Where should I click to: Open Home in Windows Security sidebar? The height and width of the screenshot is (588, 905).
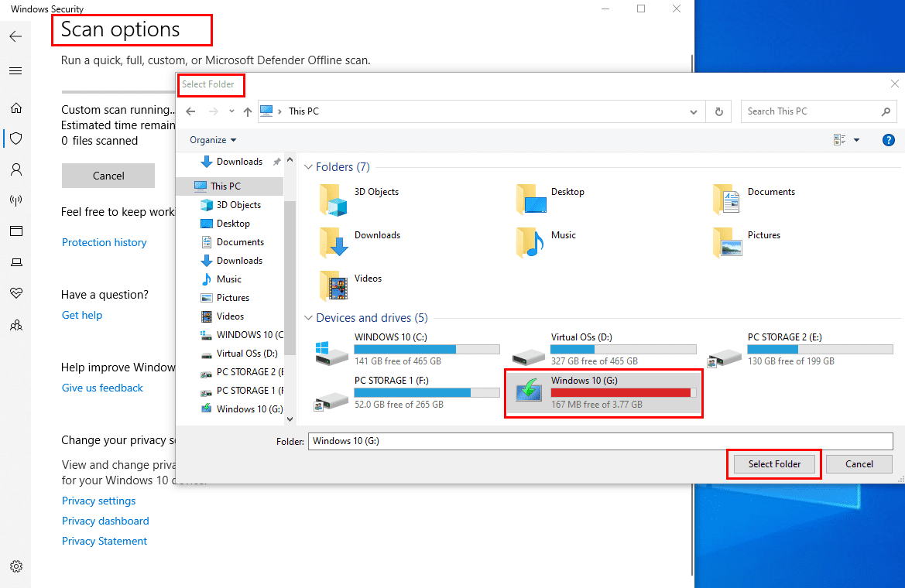point(16,108)
